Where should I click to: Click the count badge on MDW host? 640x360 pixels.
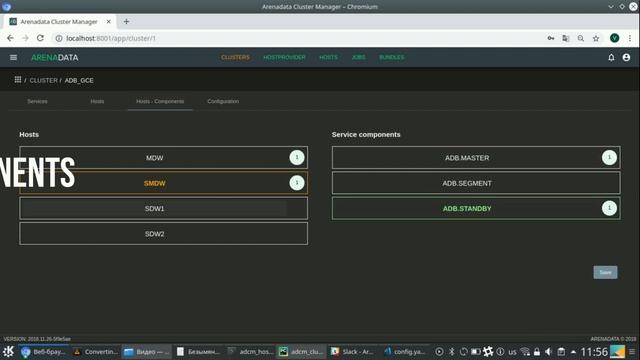(297, 157)
